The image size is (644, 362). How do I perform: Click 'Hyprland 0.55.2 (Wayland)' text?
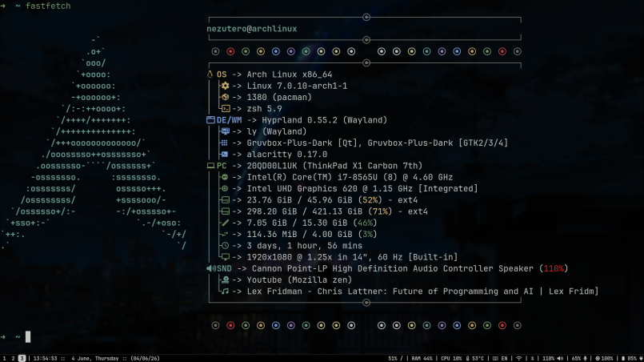(x=325, y=120)
